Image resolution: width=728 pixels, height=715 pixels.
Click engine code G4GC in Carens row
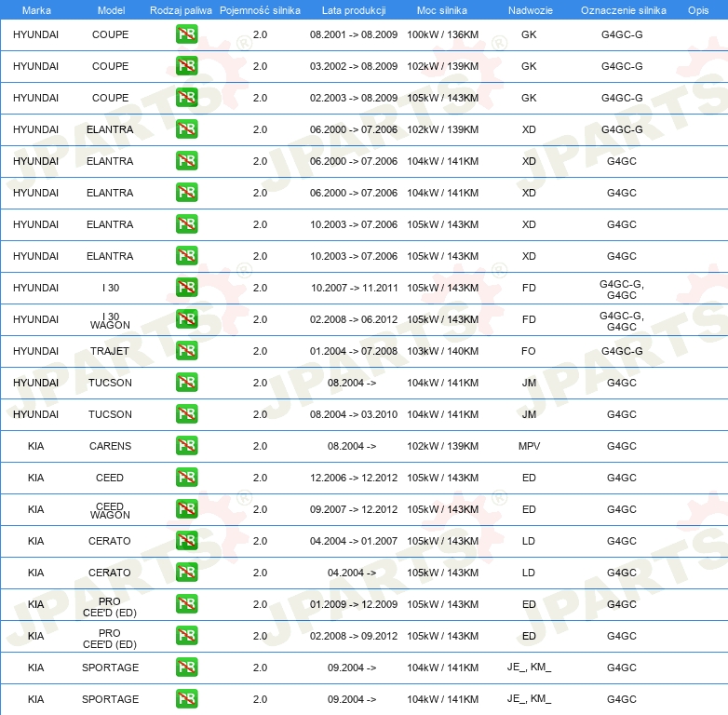click(x=622, y=446)
